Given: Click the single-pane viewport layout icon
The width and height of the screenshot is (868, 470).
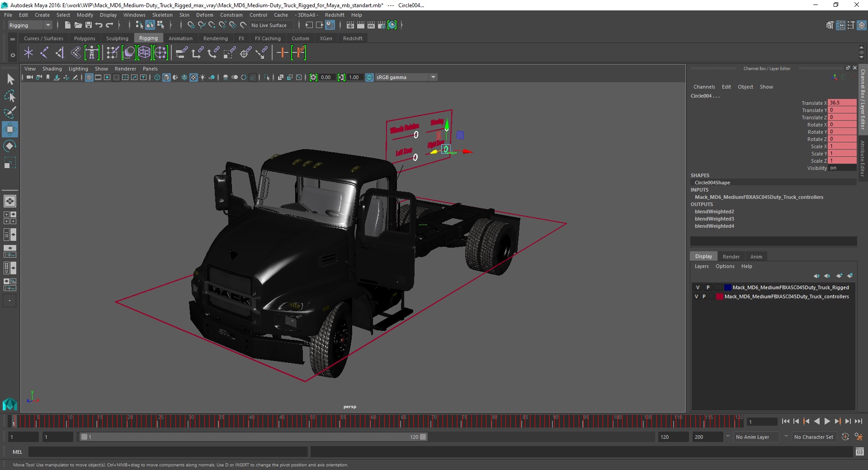Looking at the screenshot, I should click(x=9, y=201).
